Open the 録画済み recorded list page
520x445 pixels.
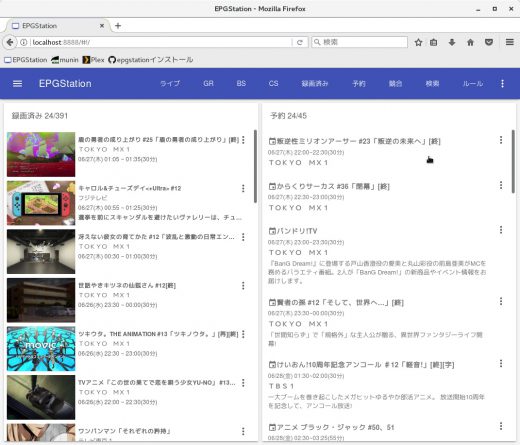315,84
